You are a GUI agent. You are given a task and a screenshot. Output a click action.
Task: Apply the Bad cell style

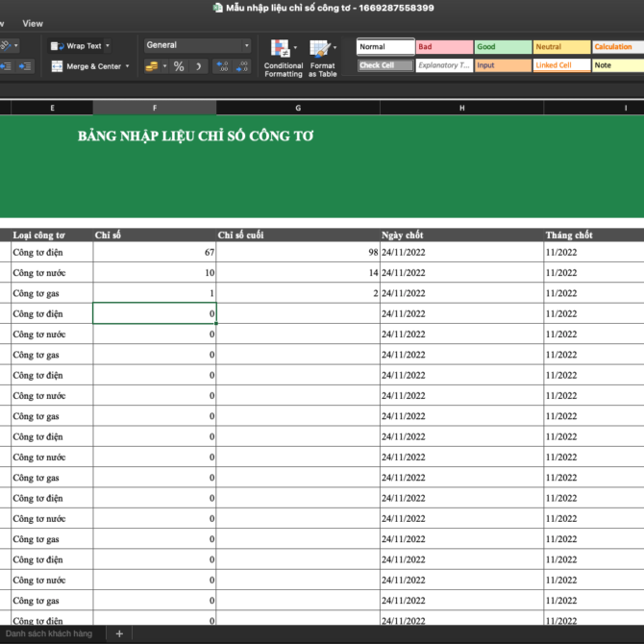444,46
